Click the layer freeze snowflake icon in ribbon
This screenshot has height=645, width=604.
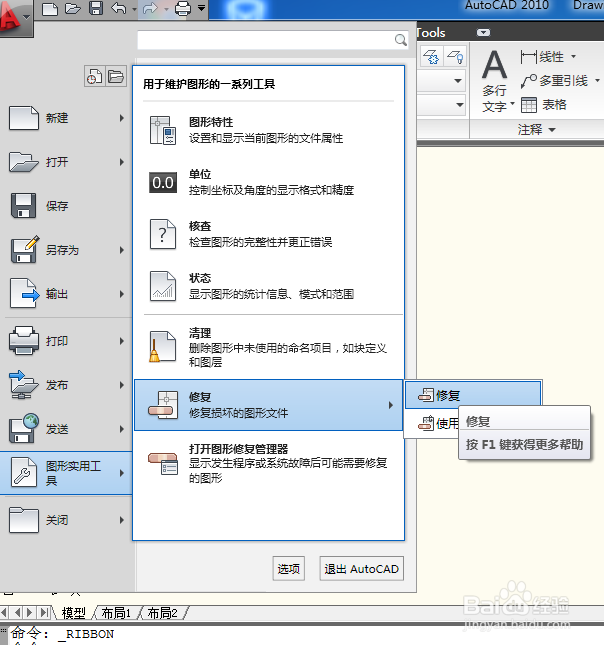pyautogui.click(x=432, y=56)
